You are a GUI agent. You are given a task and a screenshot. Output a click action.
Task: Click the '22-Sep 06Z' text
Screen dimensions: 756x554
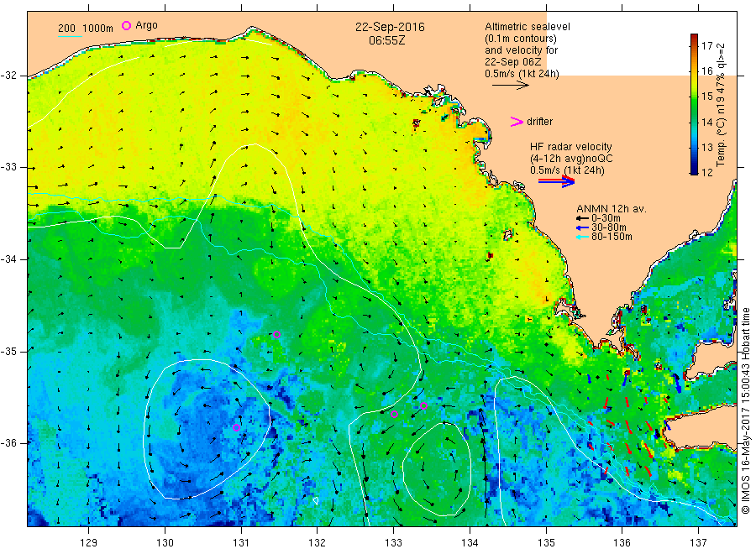point(512,62)
